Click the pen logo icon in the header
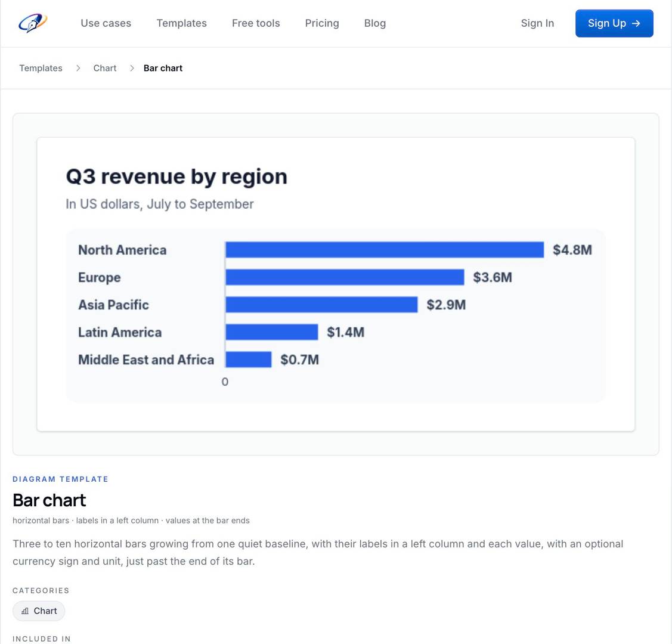Image resolution: width=672 pixels, height=644 pixels. pos(33,23)
